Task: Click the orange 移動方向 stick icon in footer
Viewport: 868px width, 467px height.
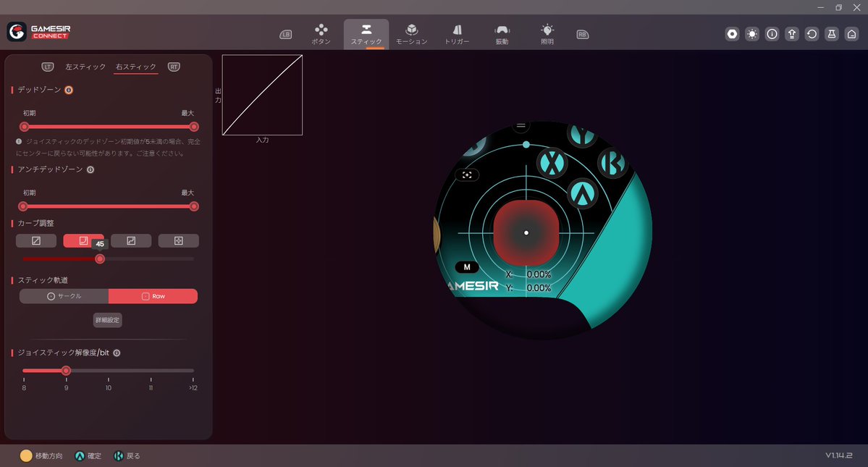Action: (26, 455)
